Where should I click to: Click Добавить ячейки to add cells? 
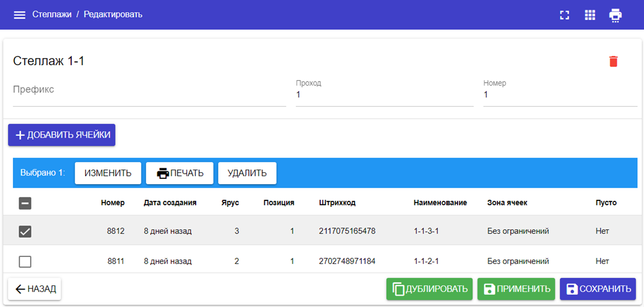coord(62,135)
